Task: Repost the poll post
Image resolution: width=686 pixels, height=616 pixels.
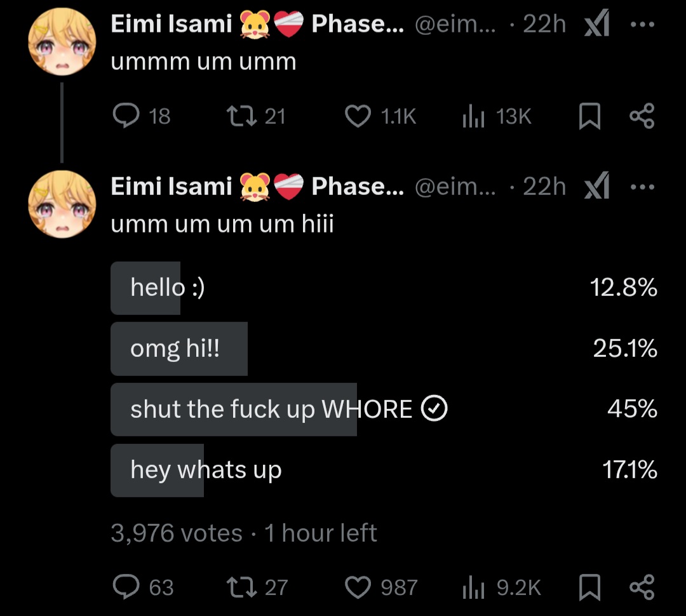Action: 241,587
